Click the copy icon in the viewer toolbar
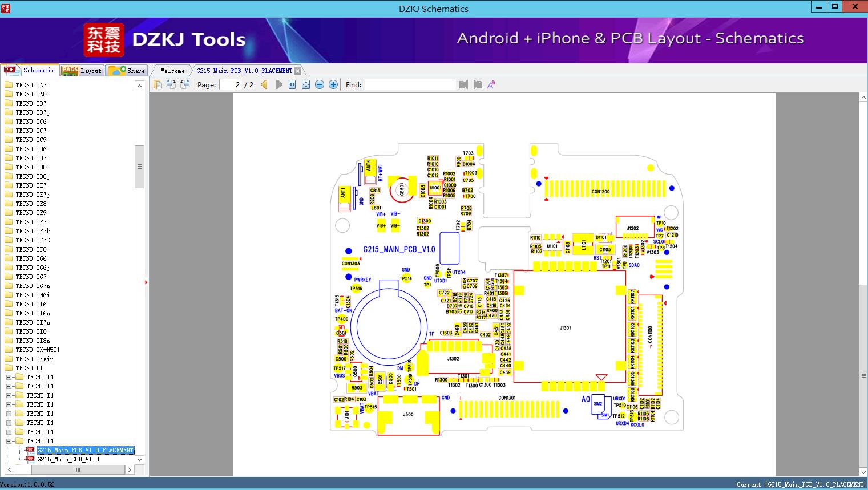This screenshot has height=490, width=868. [x=158, y=84]
